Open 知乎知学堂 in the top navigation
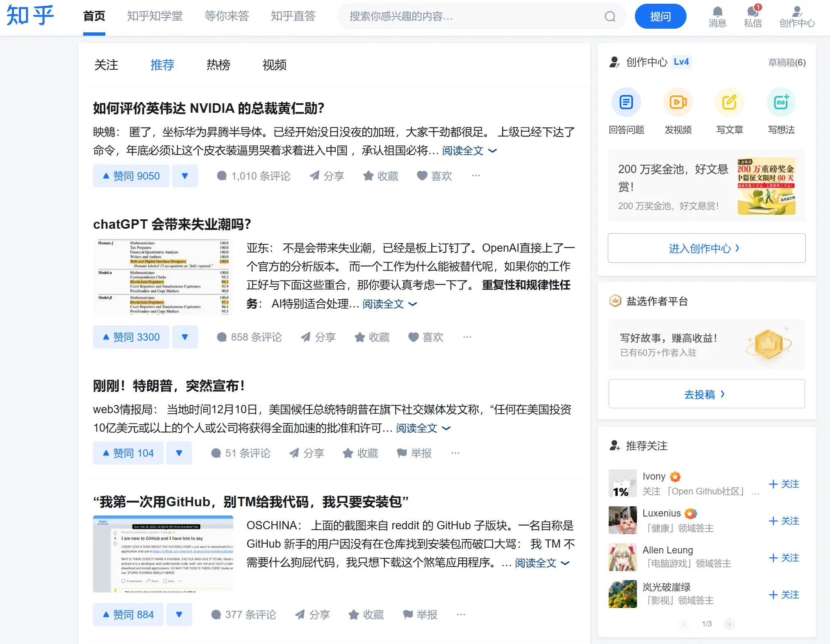 155,16
